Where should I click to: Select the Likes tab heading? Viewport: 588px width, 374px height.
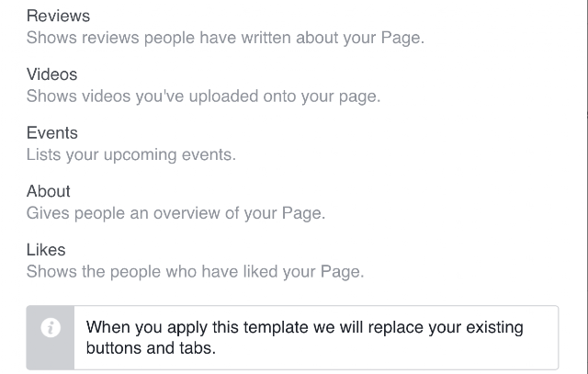tap(46, 250)
